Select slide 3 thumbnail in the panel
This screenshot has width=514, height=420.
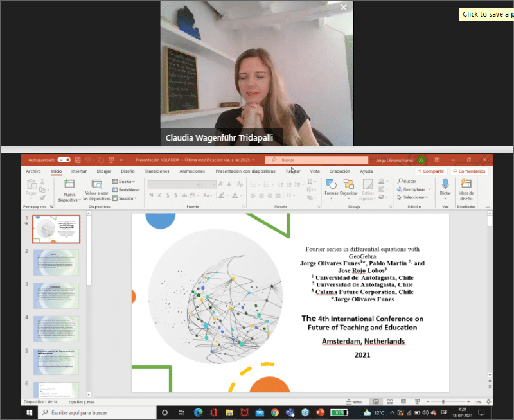coord(56,295)
